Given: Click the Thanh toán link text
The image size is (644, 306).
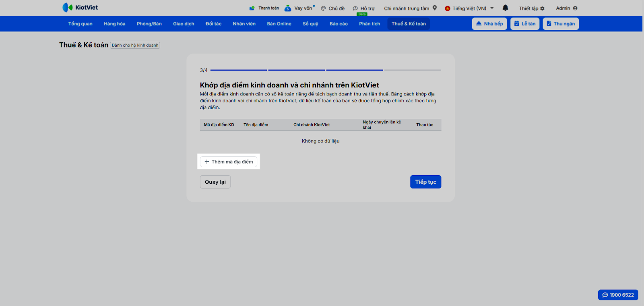Looking at the screenshot, I should (x=268, y=8).
